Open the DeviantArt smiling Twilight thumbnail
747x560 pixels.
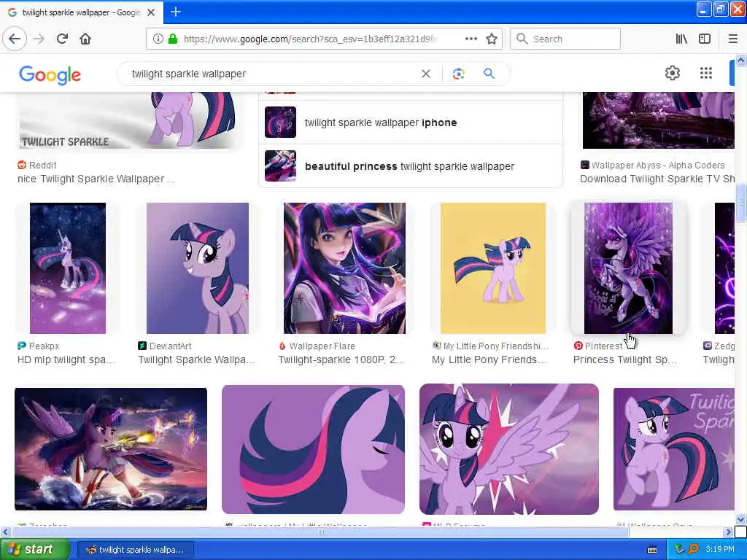tap(197, 268)
